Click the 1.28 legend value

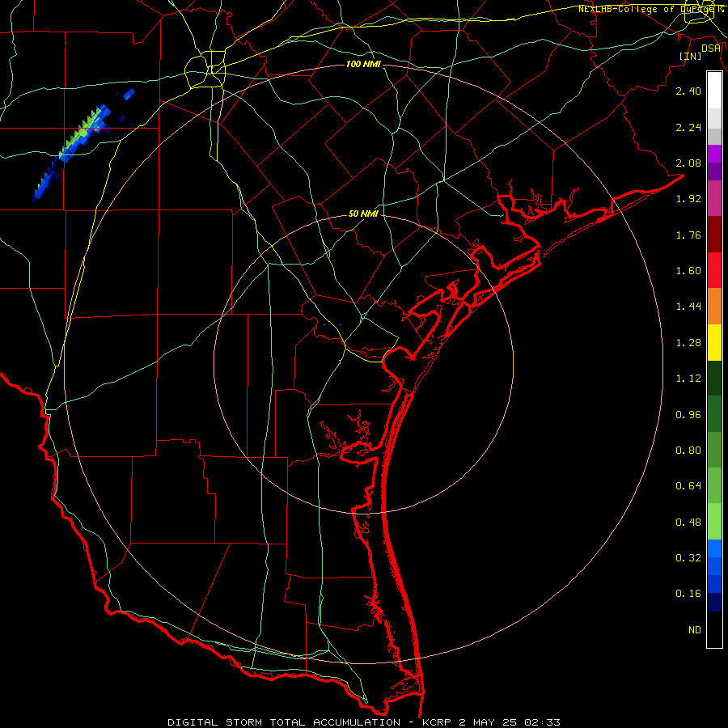(x=688, y=343)
